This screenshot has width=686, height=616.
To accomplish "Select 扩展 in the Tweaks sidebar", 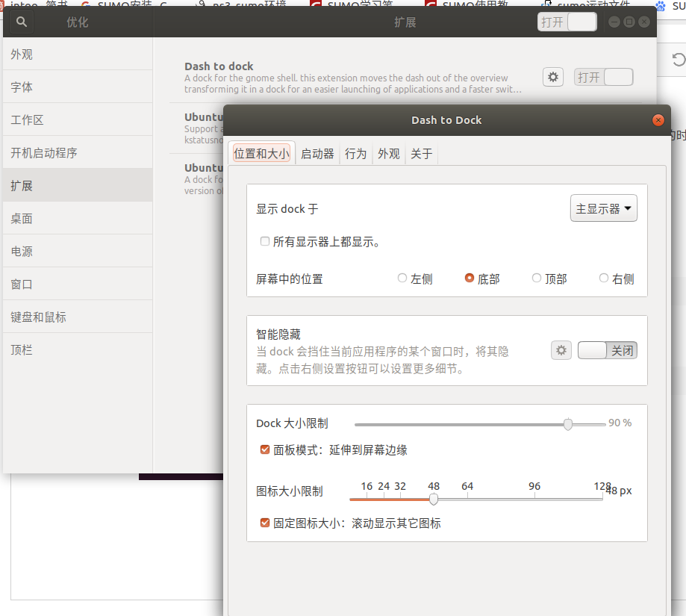I will (x=21, y=185).
